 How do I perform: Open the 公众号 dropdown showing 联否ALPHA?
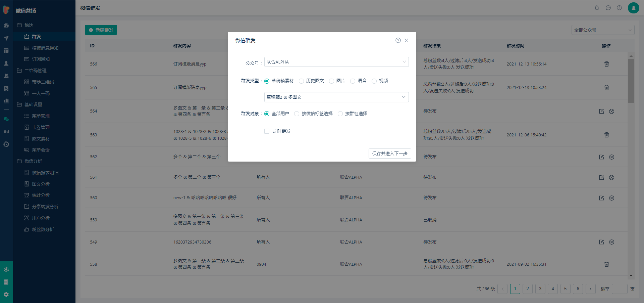pos(336,62)
